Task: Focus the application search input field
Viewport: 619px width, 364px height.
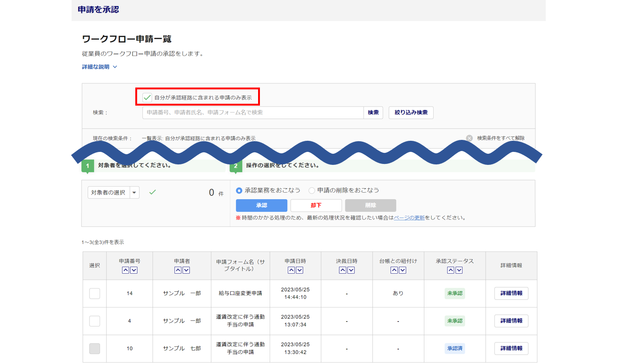Action: (253, 113)
